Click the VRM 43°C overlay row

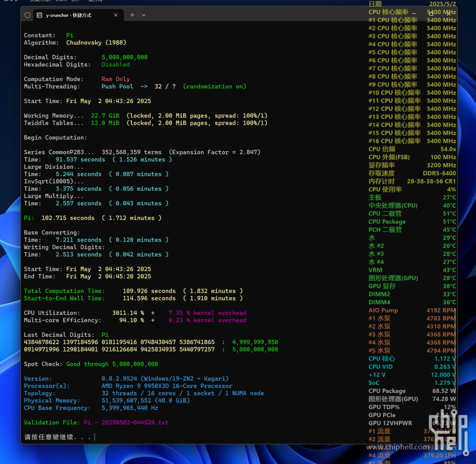[412, 270]
